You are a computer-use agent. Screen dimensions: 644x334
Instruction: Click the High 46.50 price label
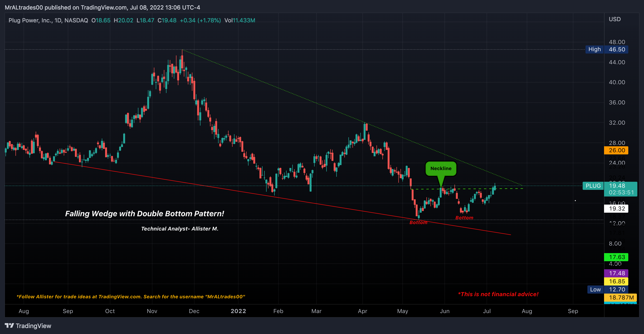click(607, 49)
